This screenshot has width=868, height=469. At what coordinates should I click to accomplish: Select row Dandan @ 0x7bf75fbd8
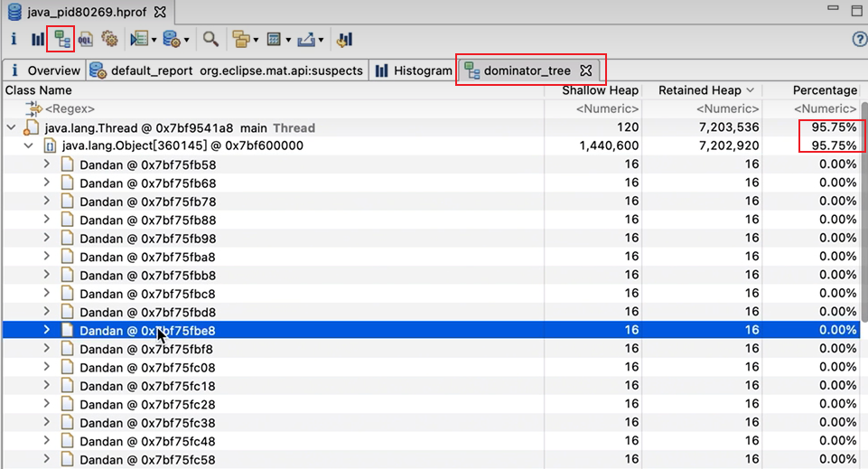(x=431, y=312)
